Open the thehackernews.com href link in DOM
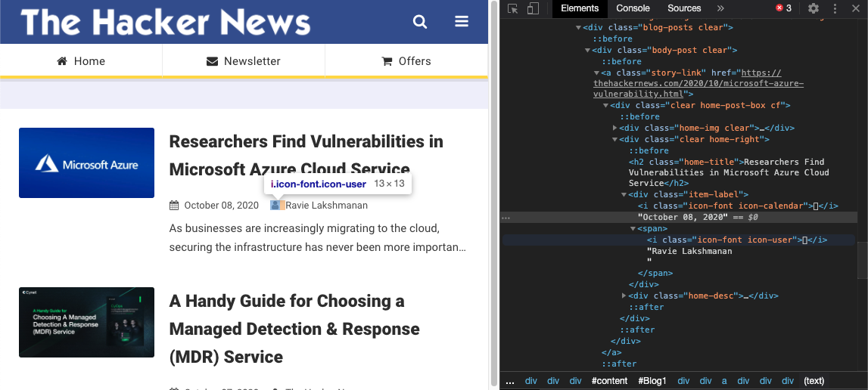Viewport: 868px width, 390px height. 698,84
